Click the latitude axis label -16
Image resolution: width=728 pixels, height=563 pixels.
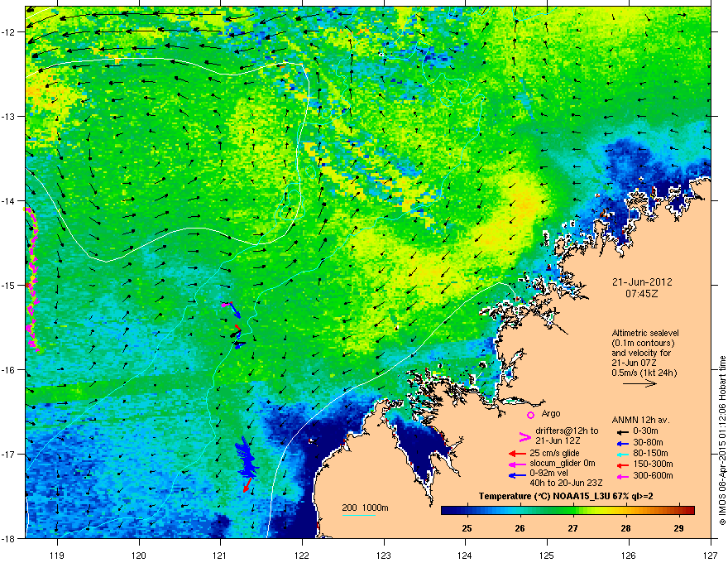(x=9, y=370)
